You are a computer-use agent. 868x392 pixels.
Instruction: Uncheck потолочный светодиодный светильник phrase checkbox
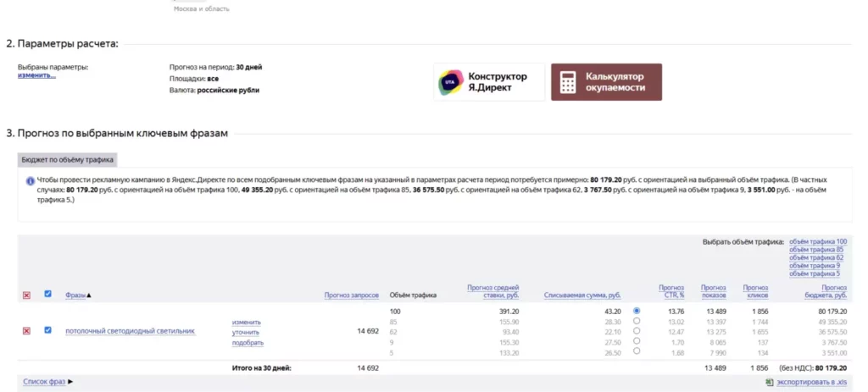[x=47, y=330]
